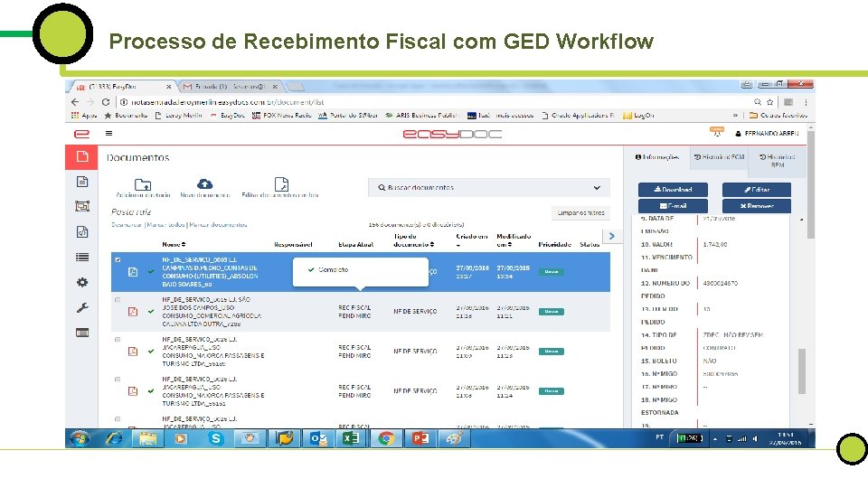
Task: Sort by Tipo de documento column
Action: [413, 240]
